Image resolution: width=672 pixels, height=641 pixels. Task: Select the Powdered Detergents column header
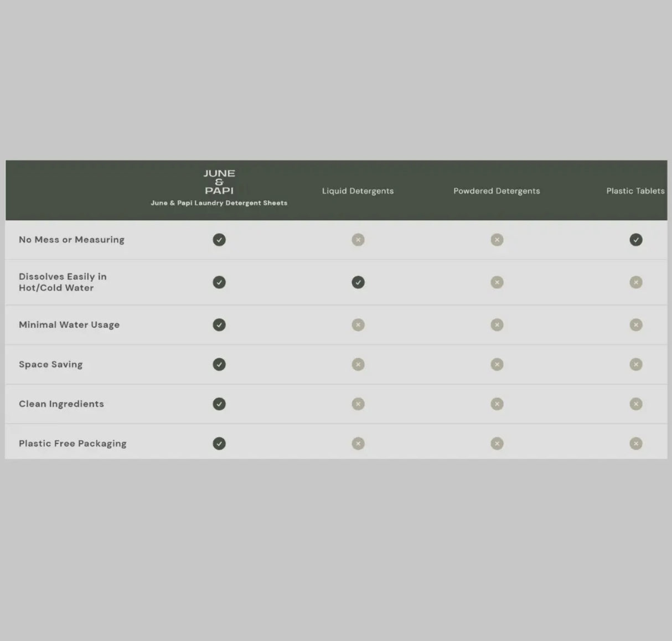coord(497,191)
